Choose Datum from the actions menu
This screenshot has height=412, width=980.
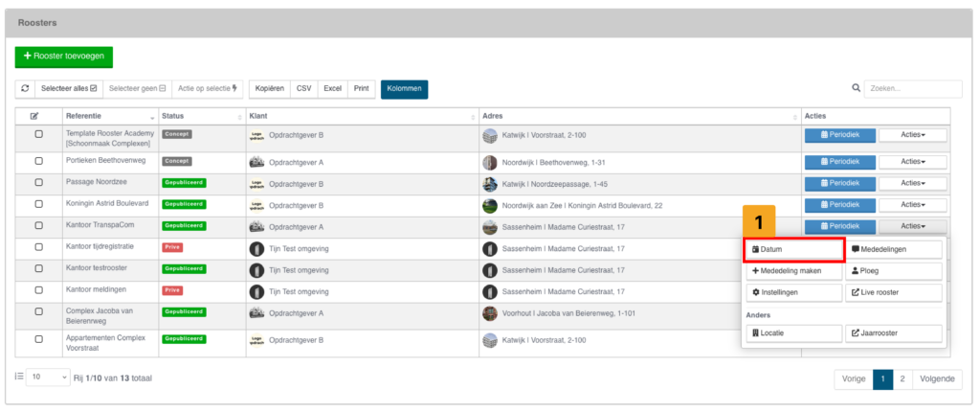tap(793, 249)
